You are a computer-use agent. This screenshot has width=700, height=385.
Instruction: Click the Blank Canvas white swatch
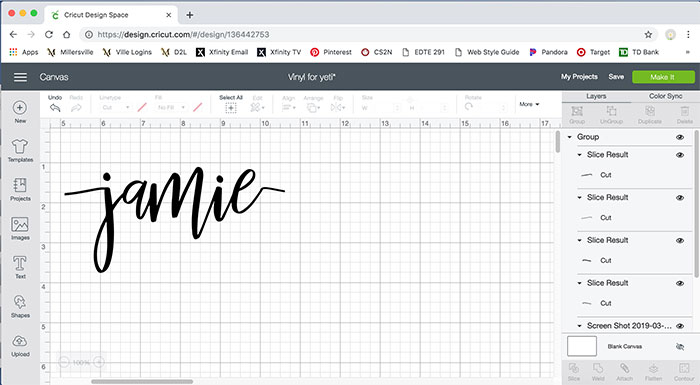pyautogui.click(x=582, y=347)
